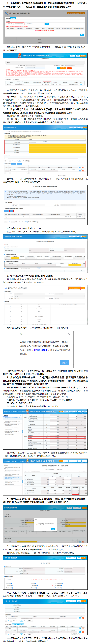The width and height of the screenshot is (90, 644).
Task: Switch to the 车船税源 tab in 税源选择
Action: (x=13, y=18)
